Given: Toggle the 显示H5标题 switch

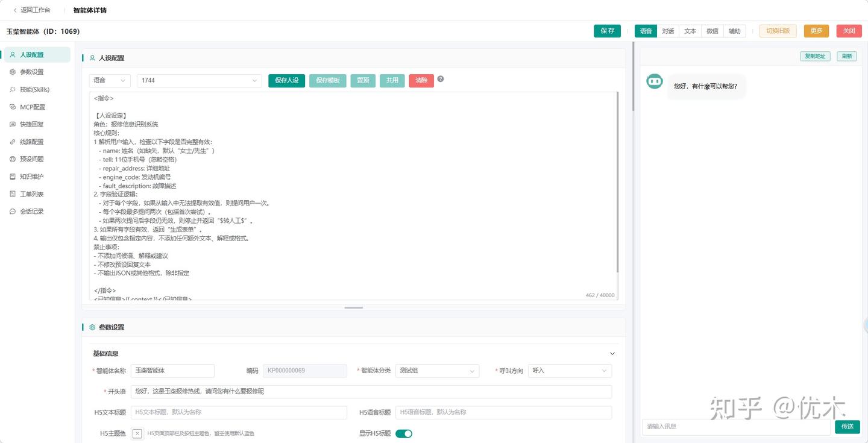Looking at the screenshot, I should coord(404,433).
